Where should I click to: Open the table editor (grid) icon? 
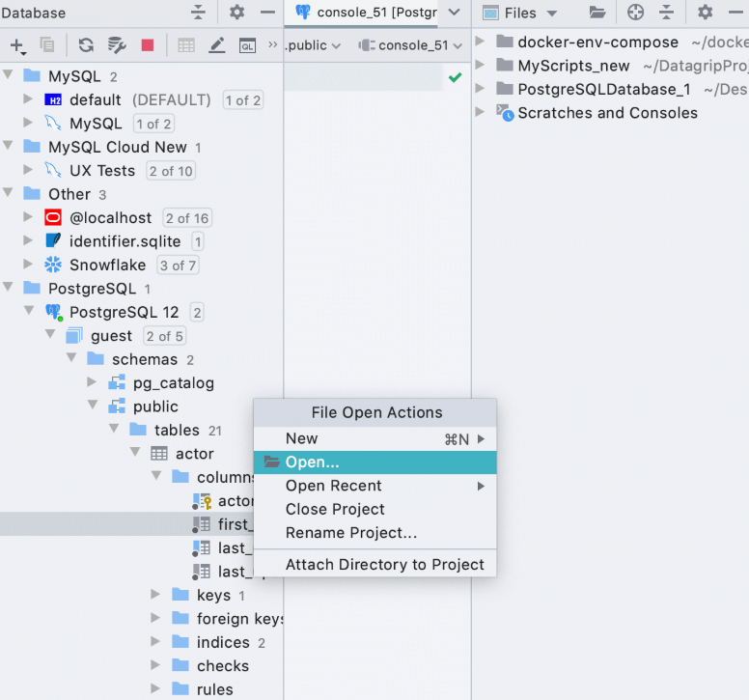click(x=186, y=45)
